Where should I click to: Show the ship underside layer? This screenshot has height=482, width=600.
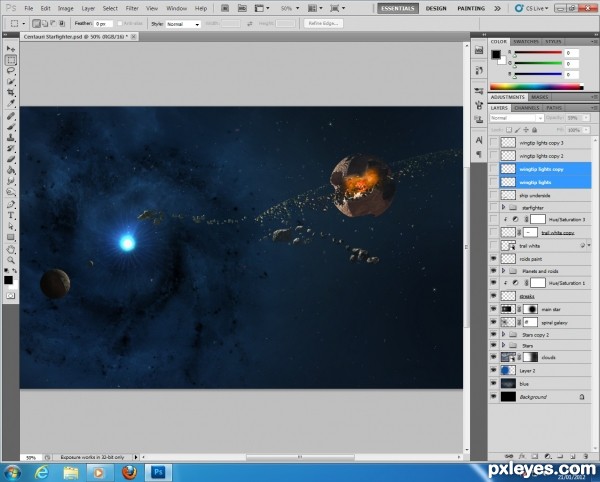(x=494, y=195)
